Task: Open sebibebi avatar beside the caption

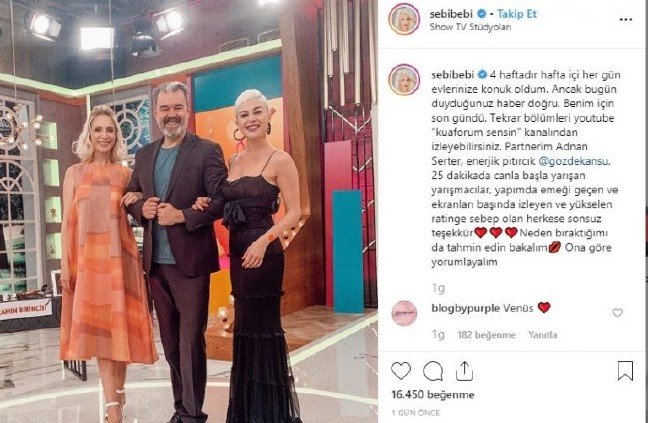Action: [404, 80]
